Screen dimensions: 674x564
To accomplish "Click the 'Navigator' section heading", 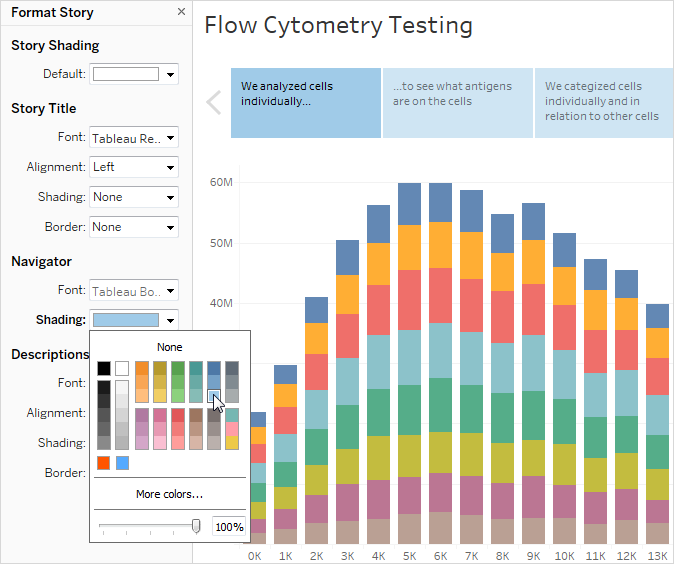I will 41,261.
